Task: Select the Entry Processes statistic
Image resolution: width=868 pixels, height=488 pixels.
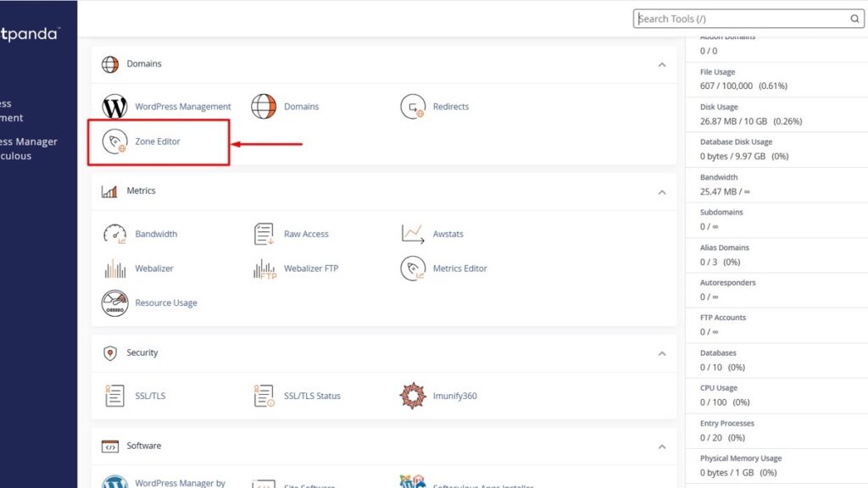Action: [x=776, y=430]
